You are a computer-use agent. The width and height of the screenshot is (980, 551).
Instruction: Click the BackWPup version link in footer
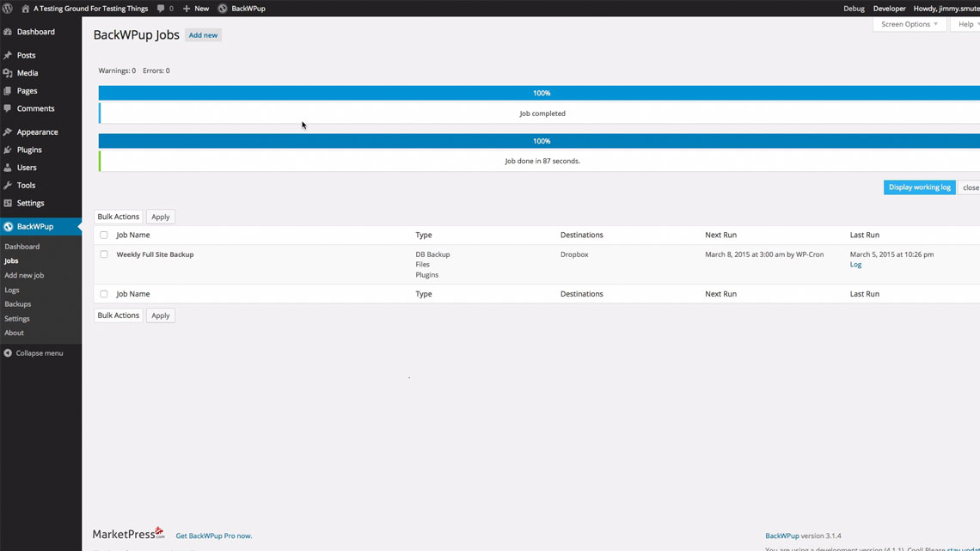(x=782, y=536)
